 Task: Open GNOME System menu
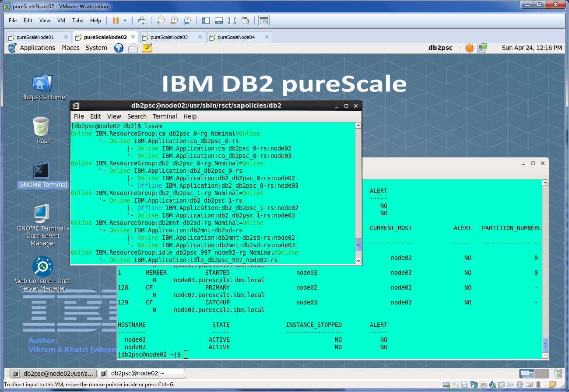(x=96, y=48)
